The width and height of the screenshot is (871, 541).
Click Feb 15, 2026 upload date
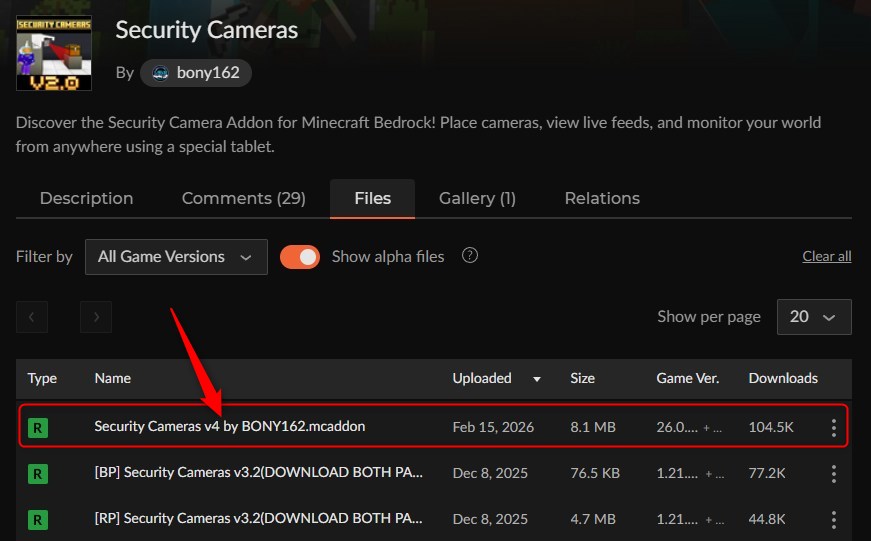click(493, 427)
